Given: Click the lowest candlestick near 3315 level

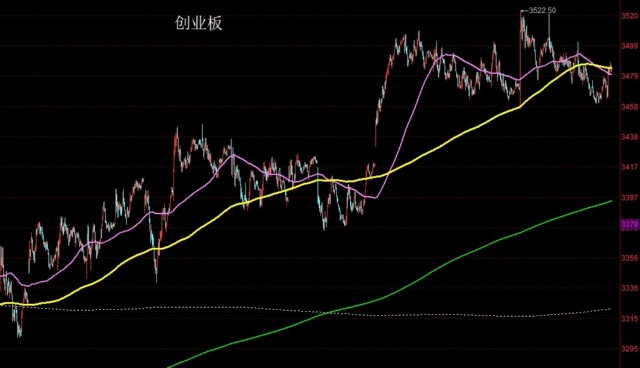Looking at the screenshot, I should pyautogui.click(x=19, y=326).
